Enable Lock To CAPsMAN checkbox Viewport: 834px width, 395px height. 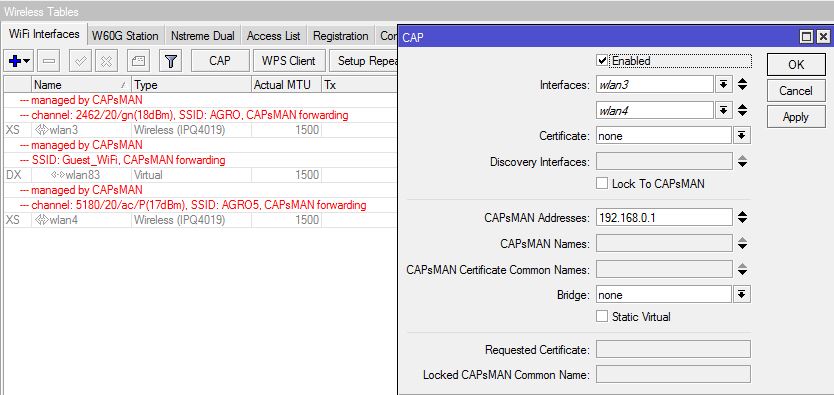[x=602, y=183]
